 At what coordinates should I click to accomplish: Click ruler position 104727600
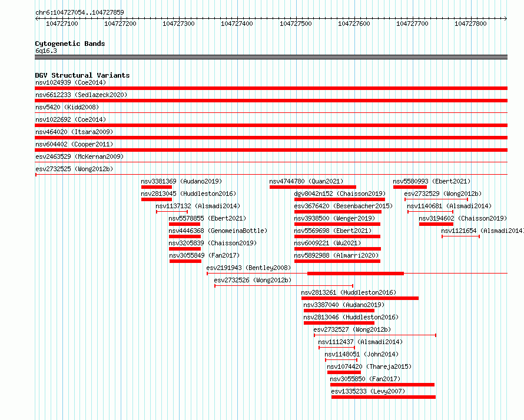click(x=354, y=24)
